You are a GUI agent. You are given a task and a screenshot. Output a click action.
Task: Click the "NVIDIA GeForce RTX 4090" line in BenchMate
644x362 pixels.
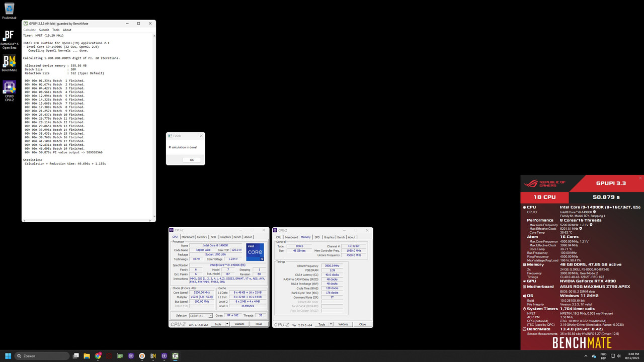pos(588,281)
